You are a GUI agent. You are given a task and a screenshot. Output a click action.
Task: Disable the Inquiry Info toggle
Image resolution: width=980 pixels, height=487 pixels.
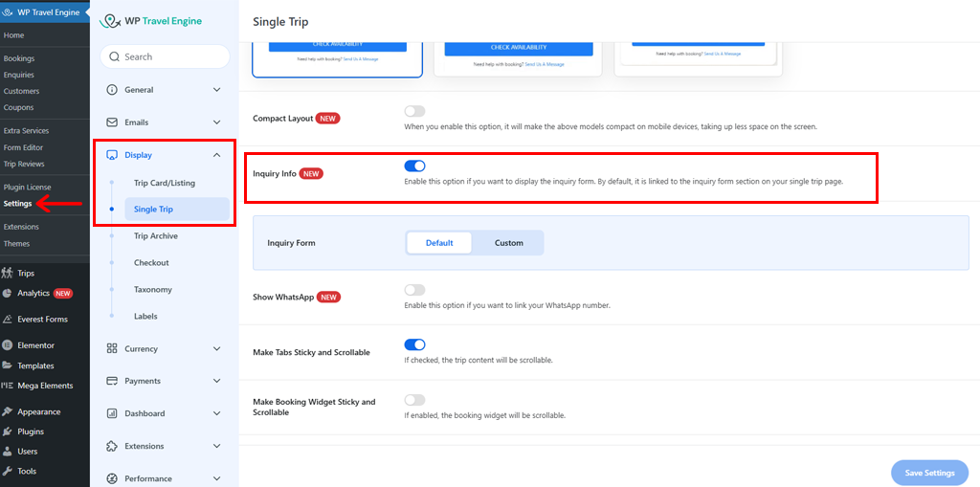pos(414,166)
